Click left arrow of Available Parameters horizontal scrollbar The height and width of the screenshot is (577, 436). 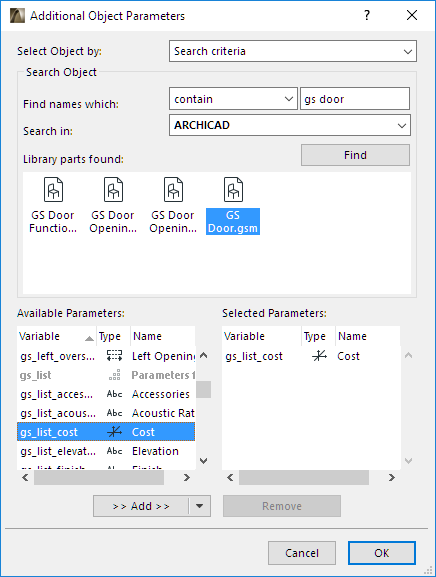click(25, 477)
